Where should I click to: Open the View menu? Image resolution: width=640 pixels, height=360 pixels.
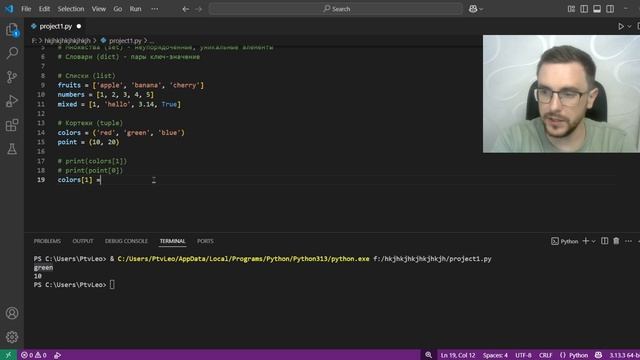point(98,9)
